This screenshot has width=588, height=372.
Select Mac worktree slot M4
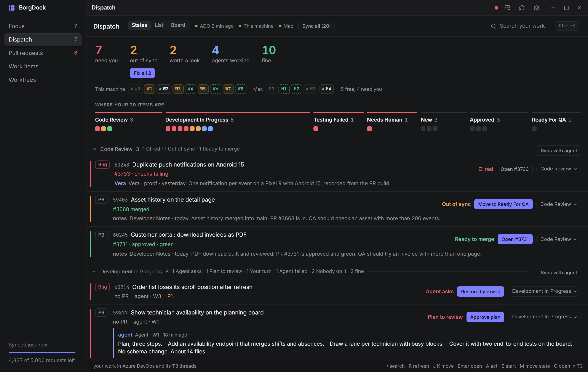327,89
